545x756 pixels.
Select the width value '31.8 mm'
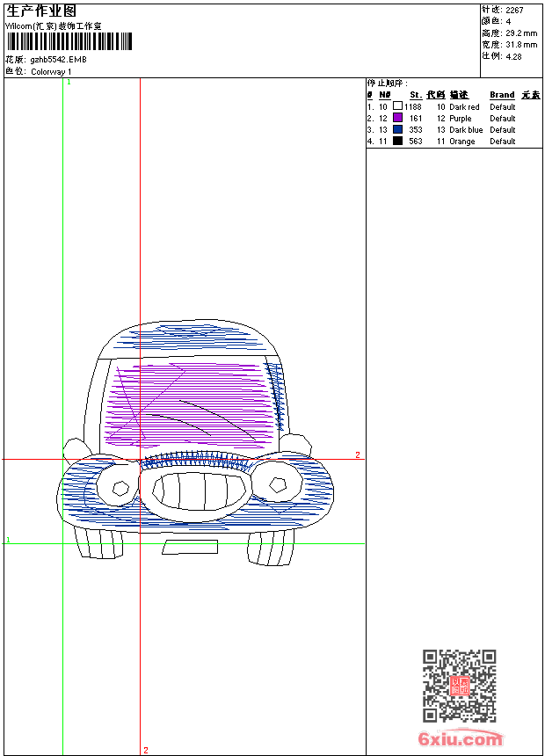coord(521,45)
